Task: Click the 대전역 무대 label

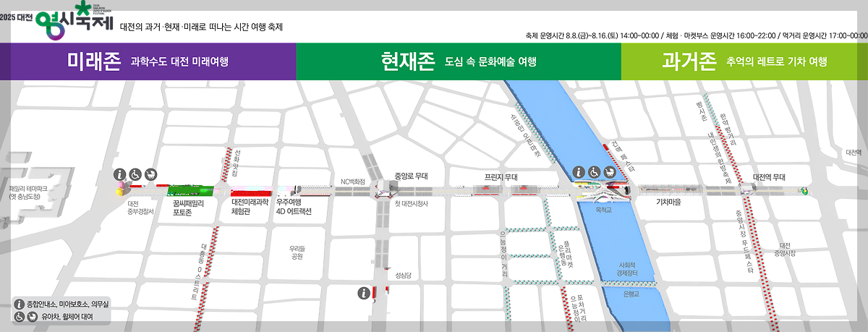Action: (769, 176)
